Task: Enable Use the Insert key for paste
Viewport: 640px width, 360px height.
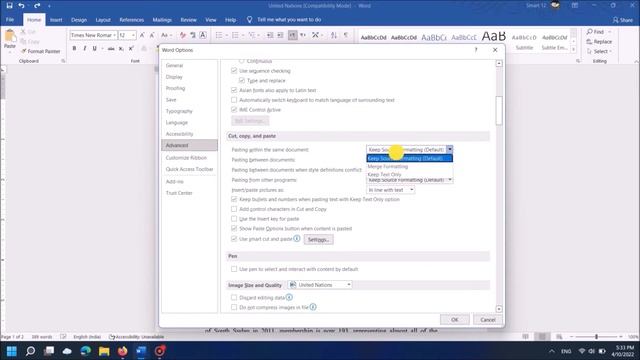Action: [x=234, y=219]
